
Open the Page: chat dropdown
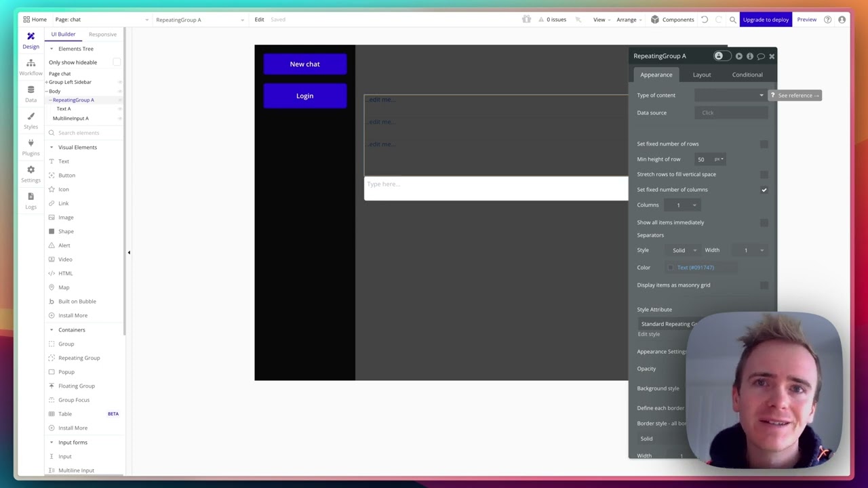click(102, 20)
